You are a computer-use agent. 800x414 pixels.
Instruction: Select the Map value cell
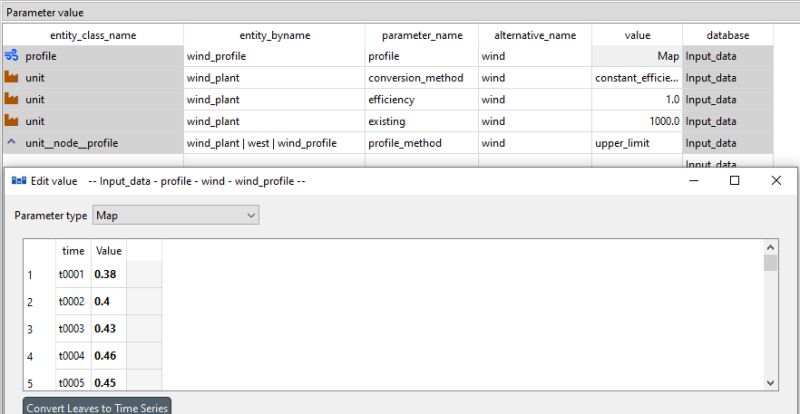637,56
